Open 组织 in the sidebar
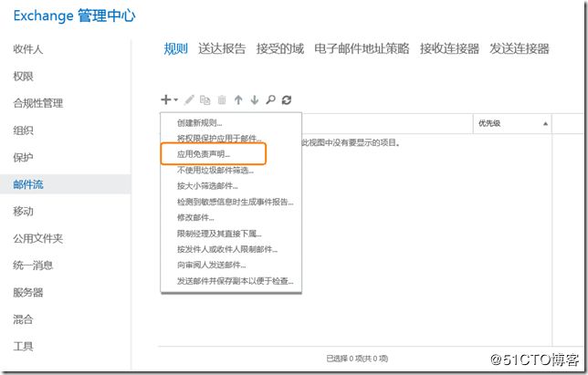 coord(23,130)
